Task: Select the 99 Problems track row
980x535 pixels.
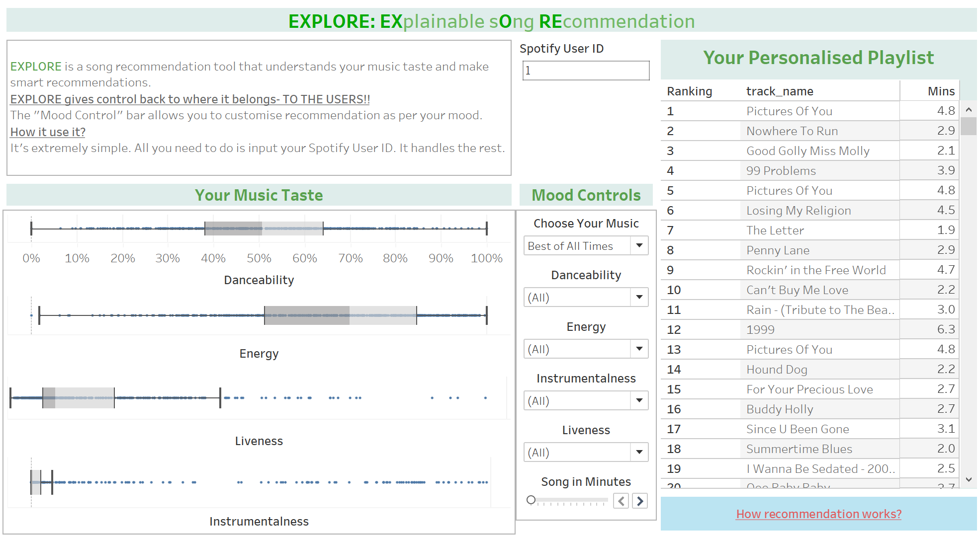Action: click(x=781, y=171)
